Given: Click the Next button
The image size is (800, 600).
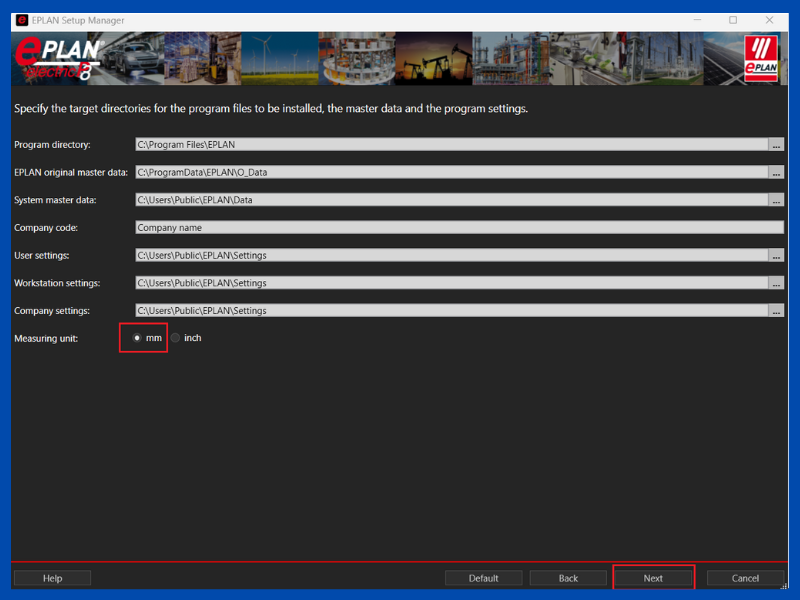Looking at the screenshot, I should point(653,578).
